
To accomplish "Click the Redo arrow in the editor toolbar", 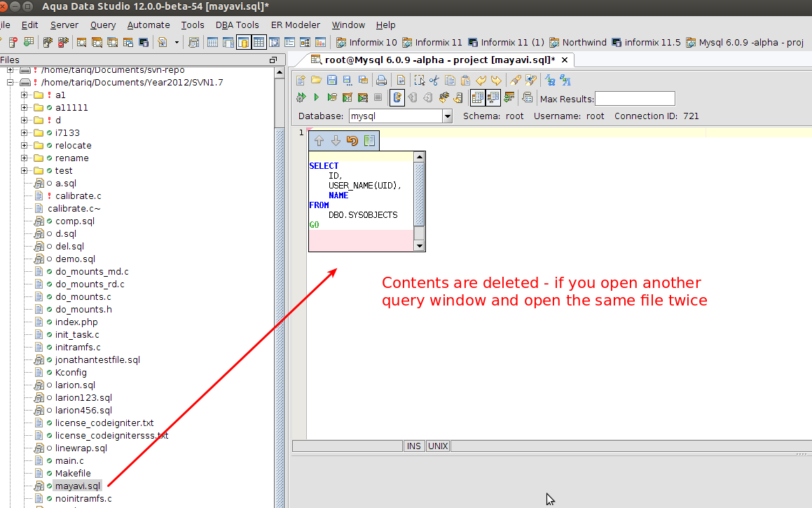I will coord(496,81).
